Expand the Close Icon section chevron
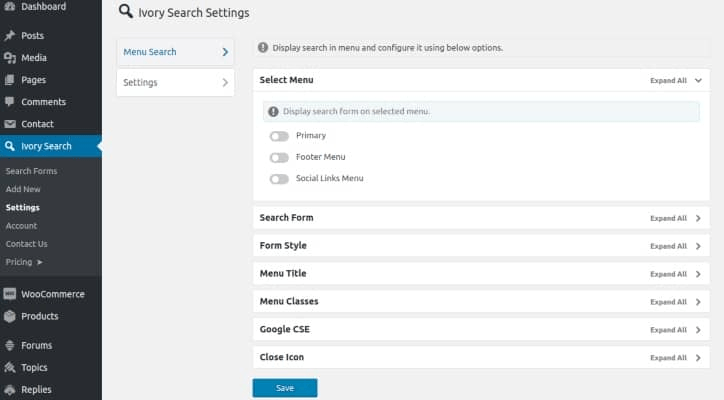 [x=698, y=358]
